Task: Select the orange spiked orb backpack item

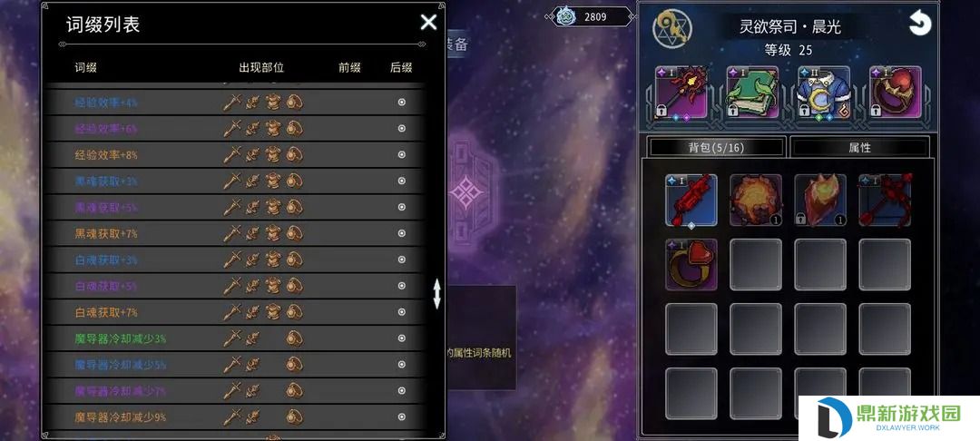Action: click(x=756, y=200)
